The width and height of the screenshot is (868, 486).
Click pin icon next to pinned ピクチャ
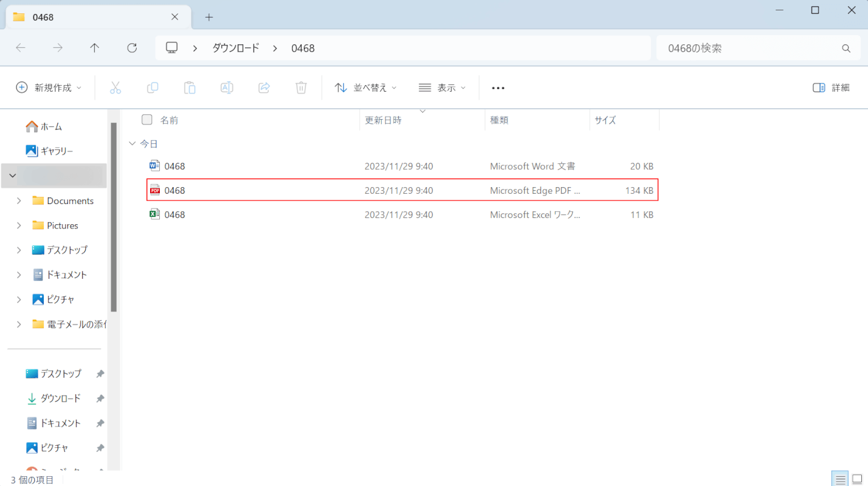100,448
